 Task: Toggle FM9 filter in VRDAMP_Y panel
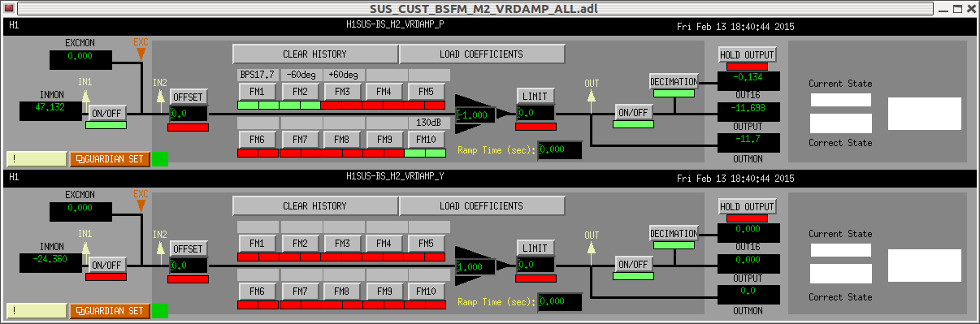384,291
